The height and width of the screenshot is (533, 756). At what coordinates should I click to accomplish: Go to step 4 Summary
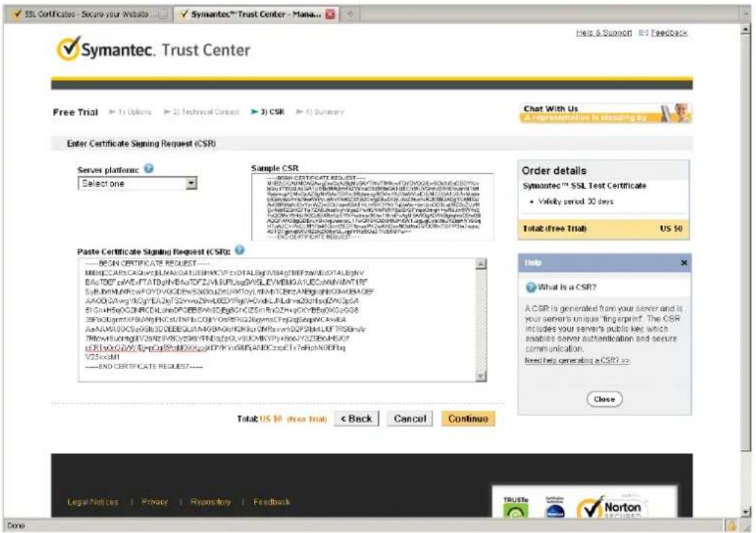click(320, 112)
